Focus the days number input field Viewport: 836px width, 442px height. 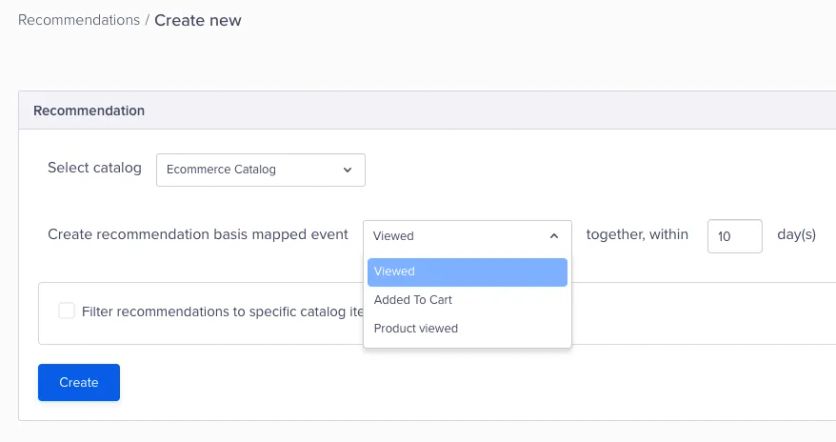[734, 236]
